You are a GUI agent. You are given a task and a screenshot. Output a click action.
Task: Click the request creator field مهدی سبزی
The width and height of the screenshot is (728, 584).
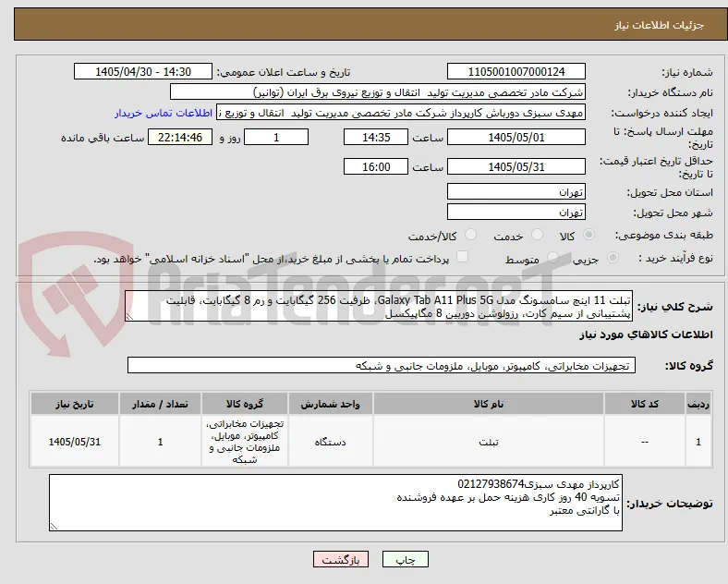(x=401, y=113)
